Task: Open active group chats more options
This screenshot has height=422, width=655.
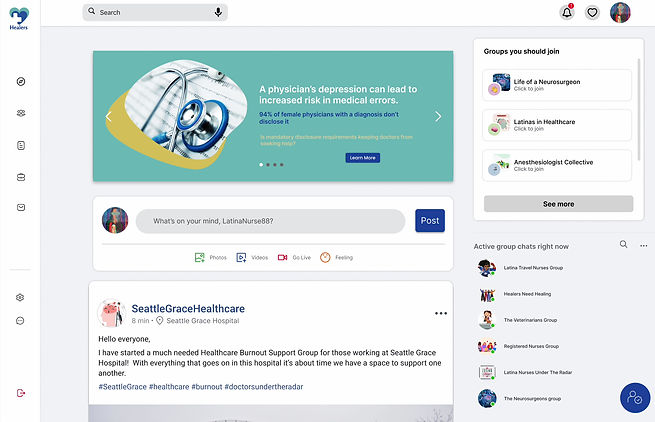Action: 643,246
